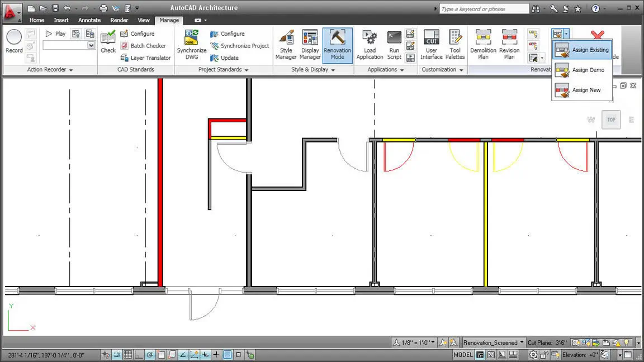Toggle grid display in the status bar
The height and width of the screenshot is (362, 644).
pos(126,355)
